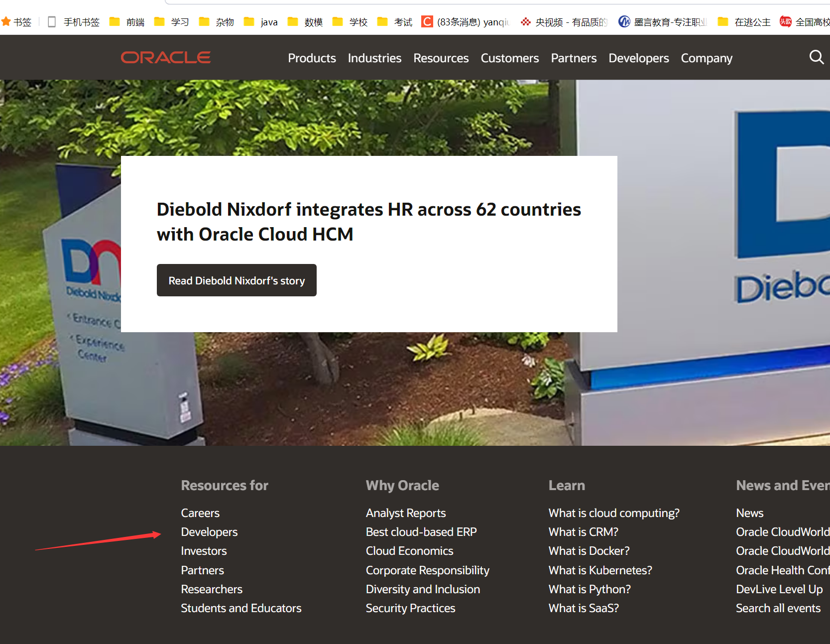Open the 书签 star bookmark
This screenshot has width=830, height=644.
(16, 22)
